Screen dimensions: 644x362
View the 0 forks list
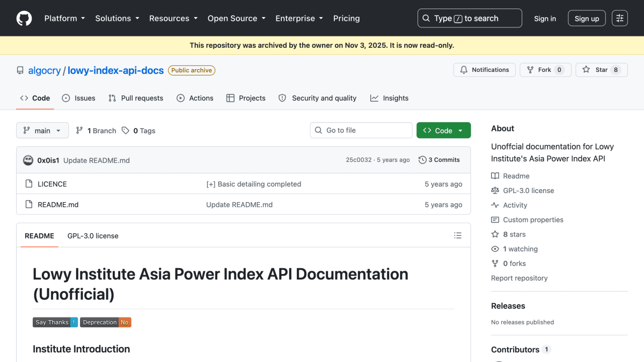click(x=509, y=263)
